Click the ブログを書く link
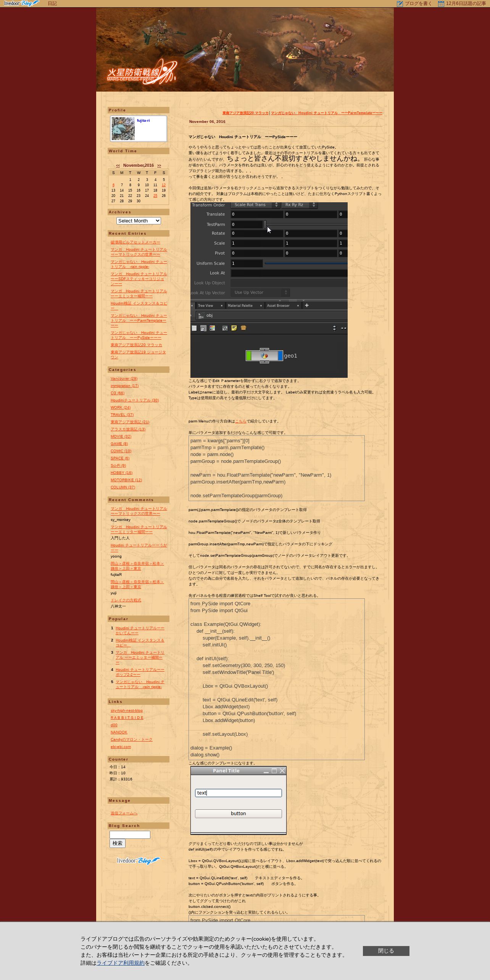 (419, 4)
